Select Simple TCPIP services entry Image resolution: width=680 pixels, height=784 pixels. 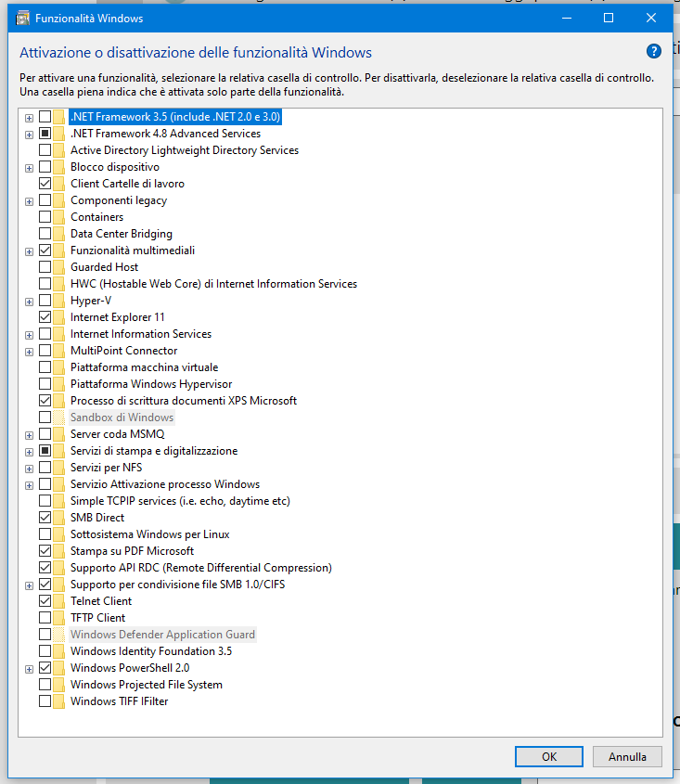[x=180, y=501]
